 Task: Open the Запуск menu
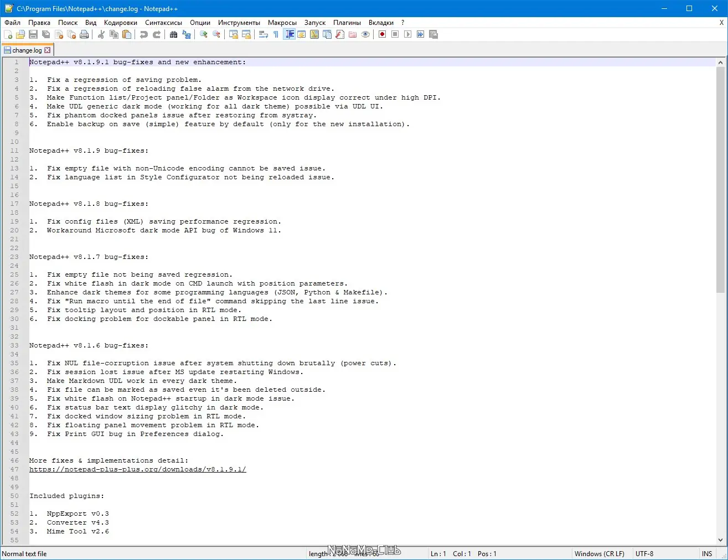pos(315,23)
